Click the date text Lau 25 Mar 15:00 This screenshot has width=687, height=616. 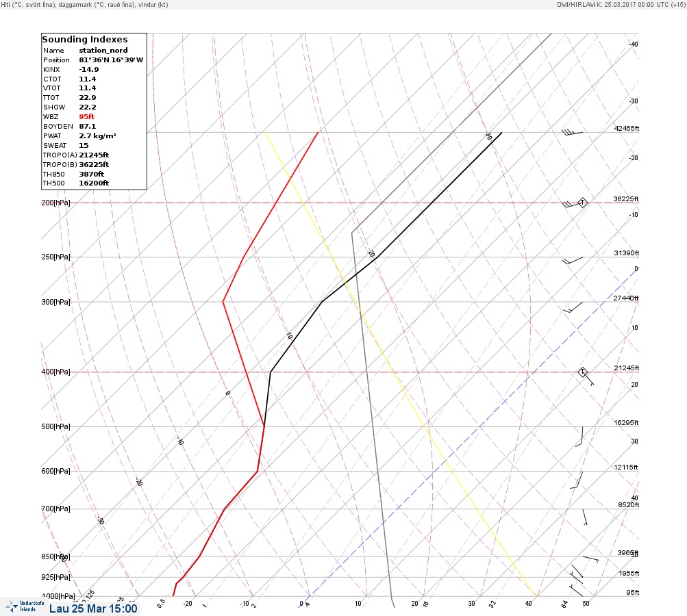click(x=93, y=609)
